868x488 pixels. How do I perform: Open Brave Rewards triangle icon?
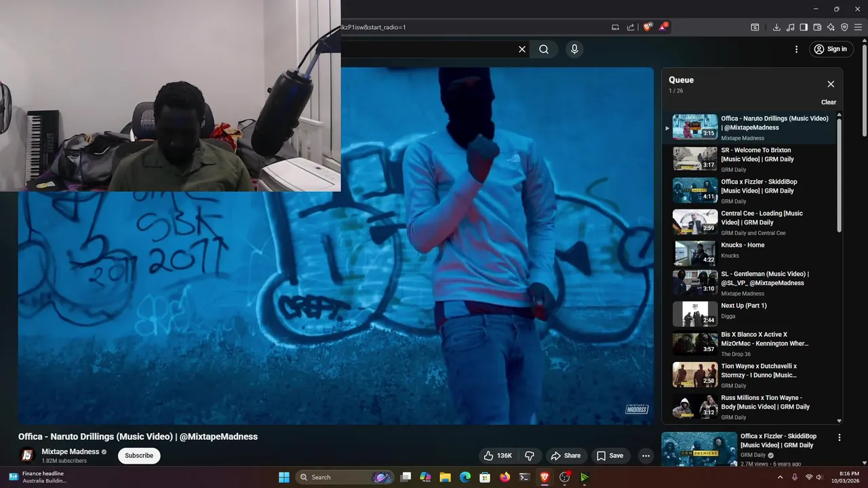(x=663, y=27)
